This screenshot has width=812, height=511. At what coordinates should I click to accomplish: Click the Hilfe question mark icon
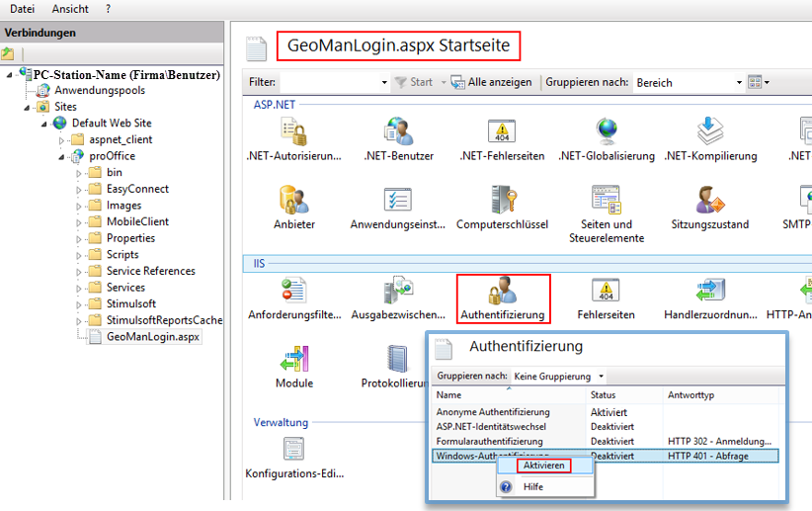(506, 486)
